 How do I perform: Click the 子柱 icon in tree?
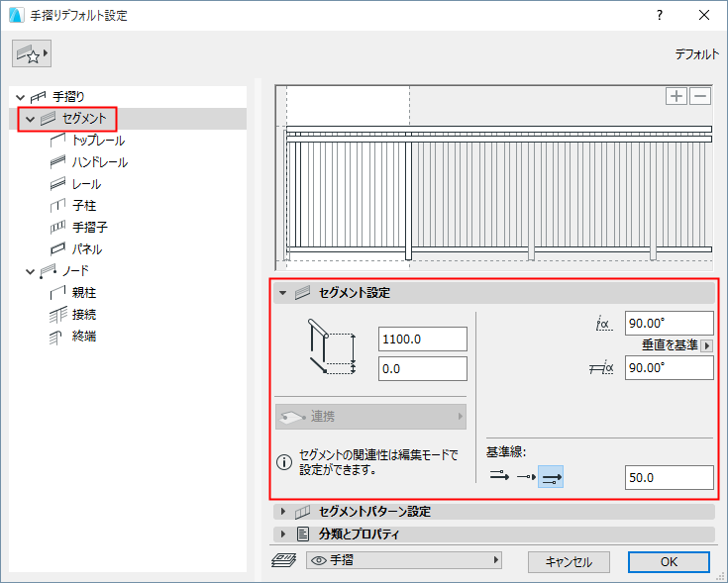tap(57, 205)
